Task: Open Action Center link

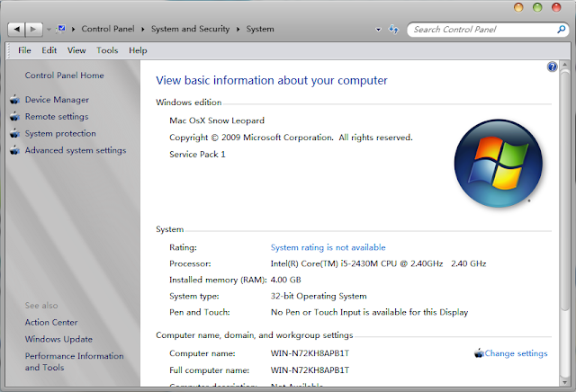Action: [51, 322]
